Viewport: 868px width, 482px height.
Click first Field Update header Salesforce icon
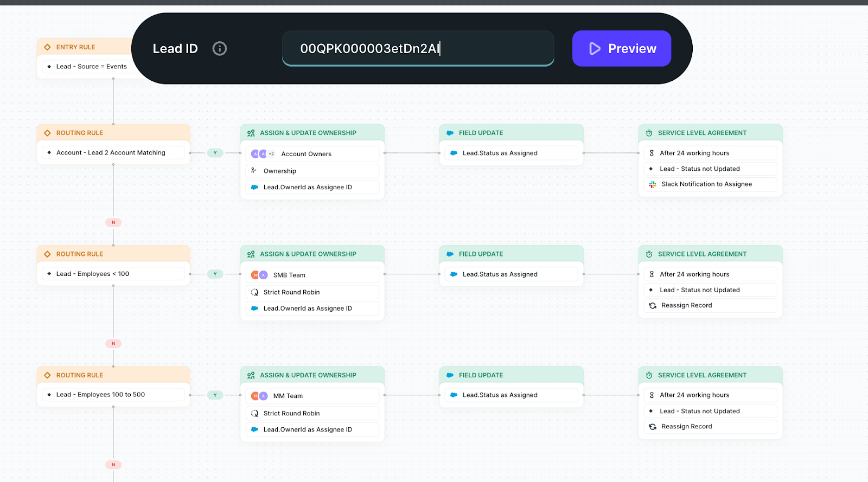450,133
